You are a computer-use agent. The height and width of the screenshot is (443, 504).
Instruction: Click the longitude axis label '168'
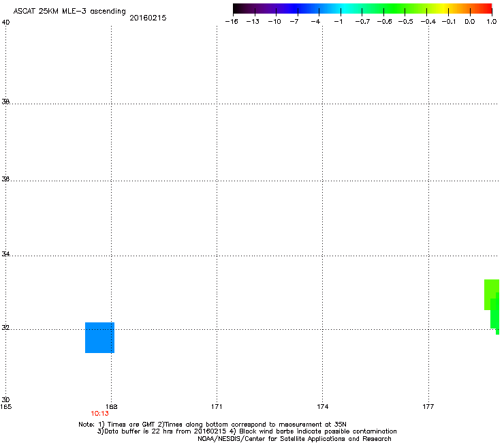point(112,407)
